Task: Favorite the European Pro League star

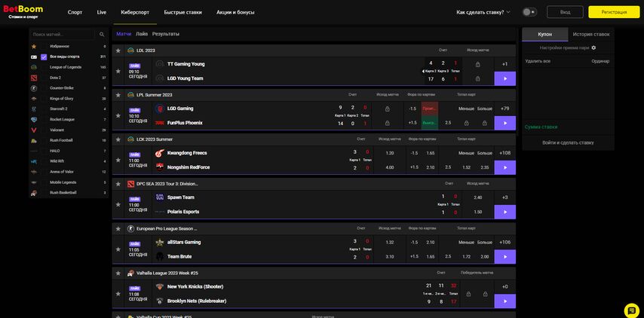Action: [118, 228]
